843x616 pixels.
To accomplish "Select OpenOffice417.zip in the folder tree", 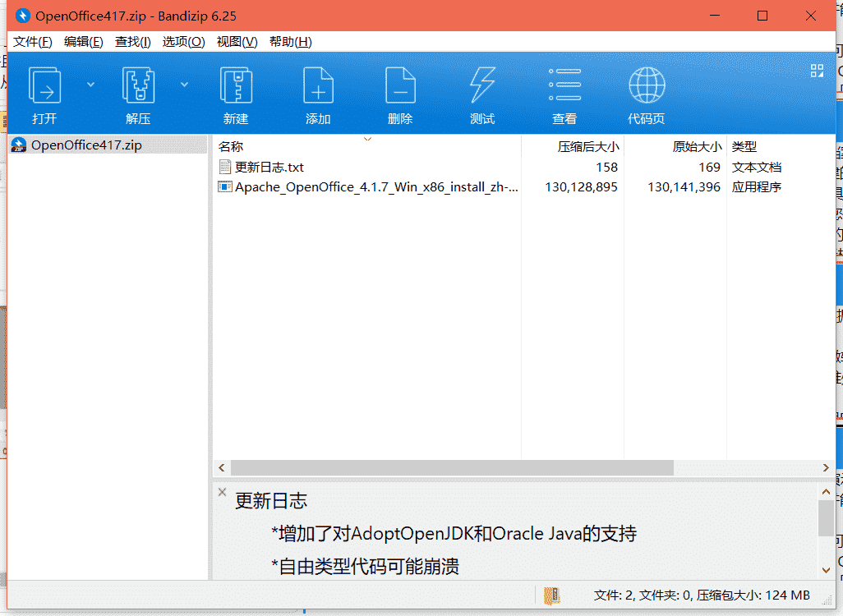I will pos(108,145).
